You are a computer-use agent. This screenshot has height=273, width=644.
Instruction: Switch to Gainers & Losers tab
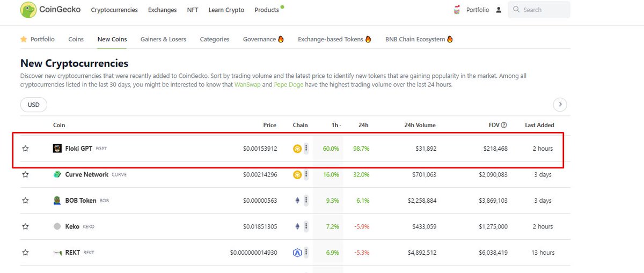[x=164, y=39]
